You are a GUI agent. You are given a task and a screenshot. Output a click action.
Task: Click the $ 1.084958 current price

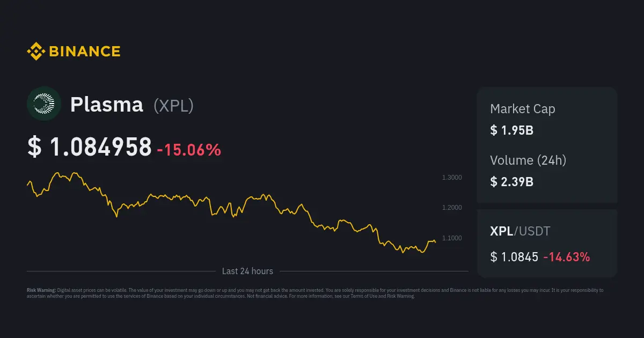pyautogui.click(x=90, y=148)
